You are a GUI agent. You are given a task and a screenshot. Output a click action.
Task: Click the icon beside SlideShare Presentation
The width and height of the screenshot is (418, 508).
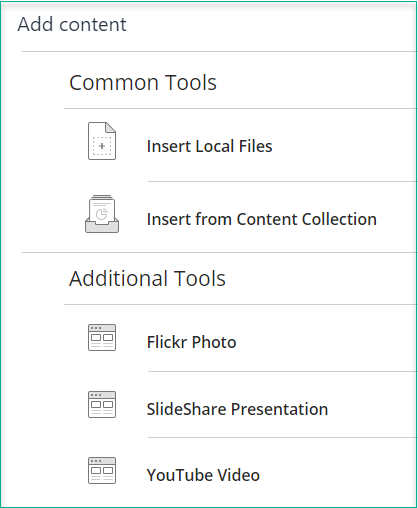[102, 404]
